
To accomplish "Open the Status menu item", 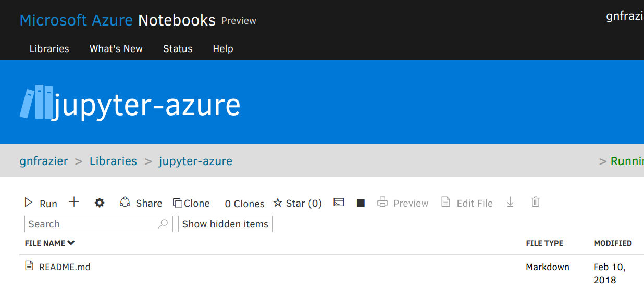I will [178, 49].
